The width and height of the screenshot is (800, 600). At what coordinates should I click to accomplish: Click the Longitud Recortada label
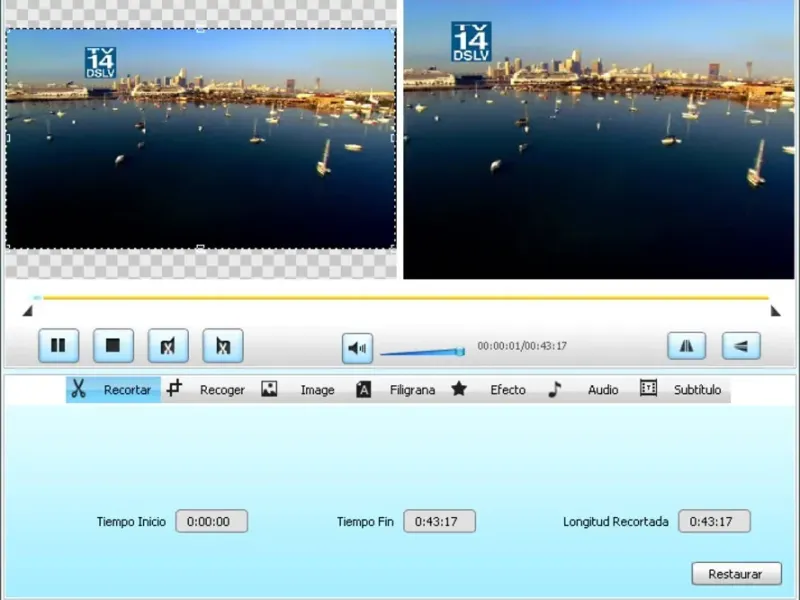(x=616, y=521)
